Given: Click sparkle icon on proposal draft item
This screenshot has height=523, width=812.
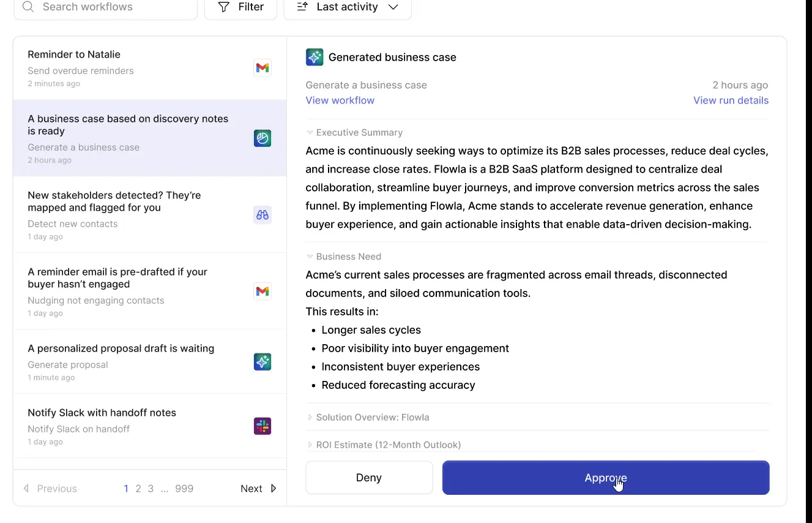Looking at the screenshot, I should [263, 362].
